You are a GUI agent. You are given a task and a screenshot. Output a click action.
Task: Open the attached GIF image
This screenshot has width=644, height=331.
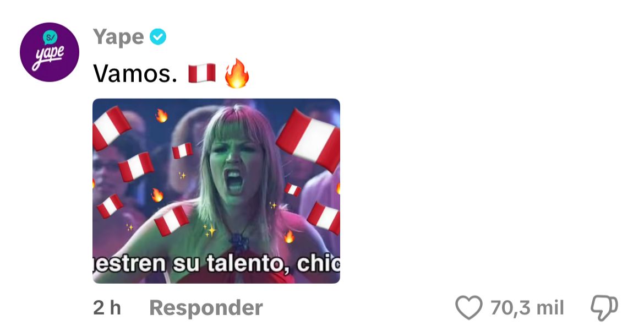pyautogui.click(x=216, y=191)
